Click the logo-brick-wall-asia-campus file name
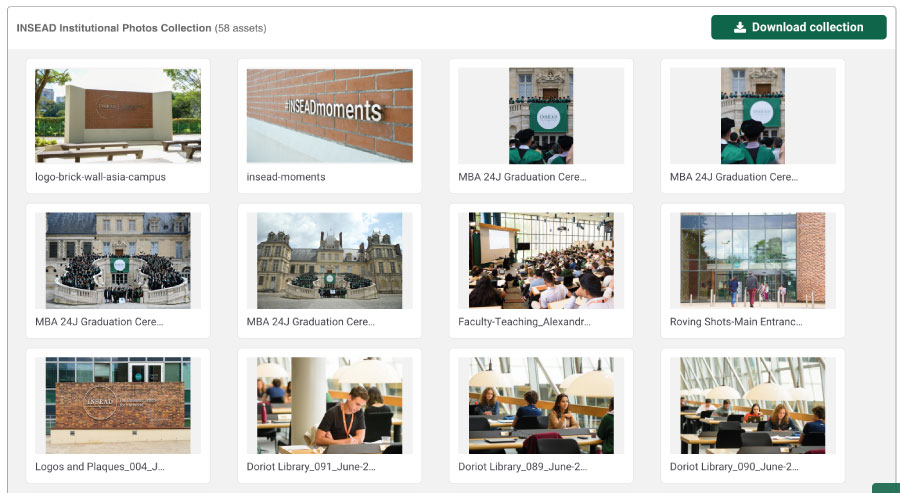The image size is (900, 493). tap(100, 177)
